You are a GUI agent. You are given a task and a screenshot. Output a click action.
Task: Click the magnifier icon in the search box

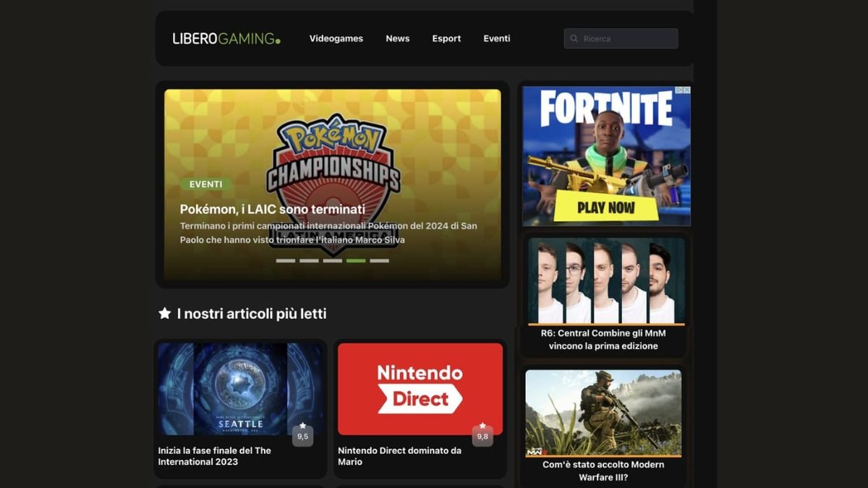click(x=574, y=39)
